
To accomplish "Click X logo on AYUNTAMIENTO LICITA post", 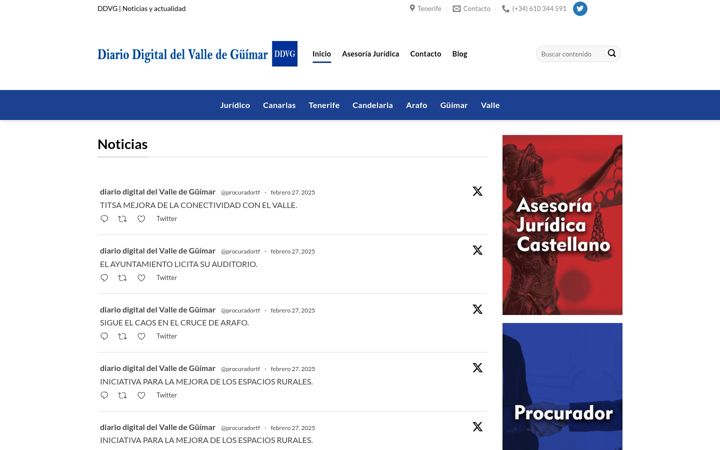I will coord(478,250).
